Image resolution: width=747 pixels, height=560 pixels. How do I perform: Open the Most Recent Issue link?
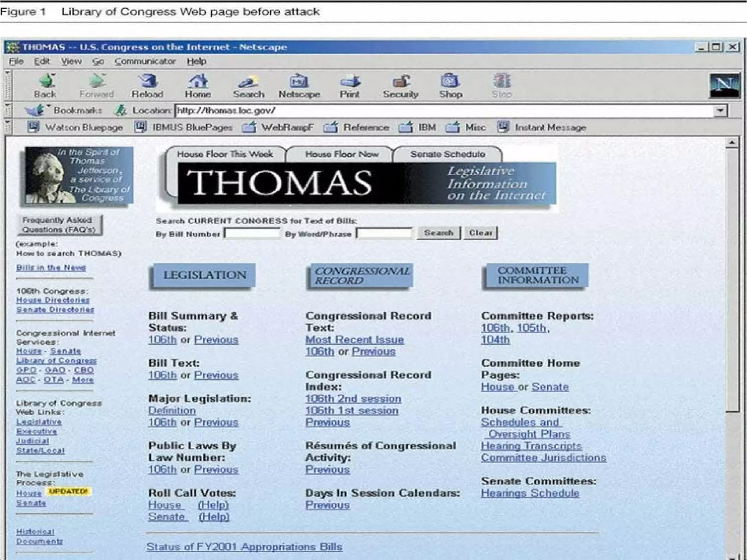click(x=355, y=339)
